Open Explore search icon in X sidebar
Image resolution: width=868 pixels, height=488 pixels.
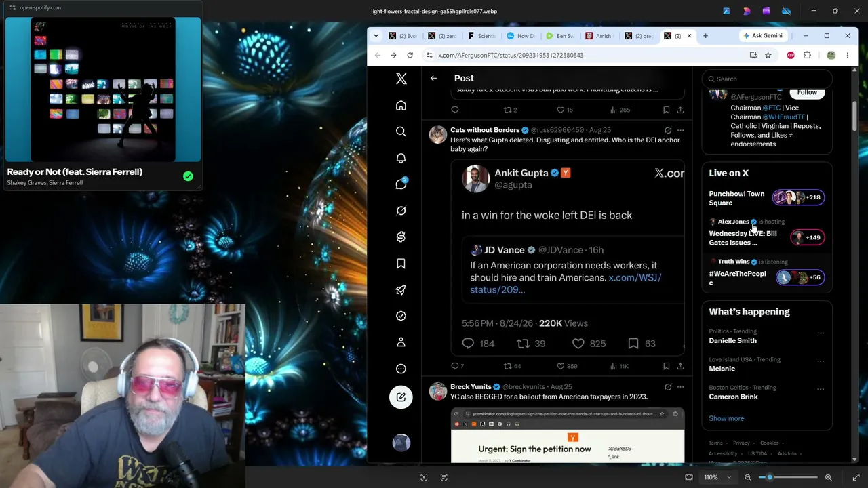401,131
